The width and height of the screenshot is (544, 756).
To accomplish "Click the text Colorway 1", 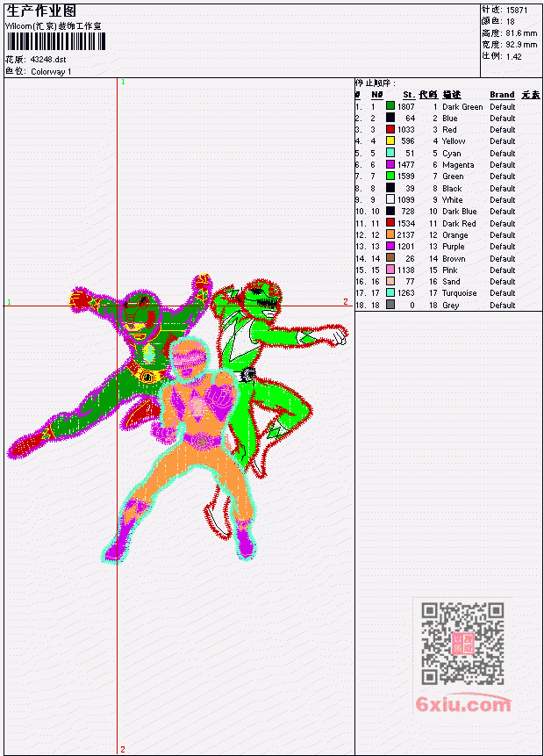I will (51, 72).
